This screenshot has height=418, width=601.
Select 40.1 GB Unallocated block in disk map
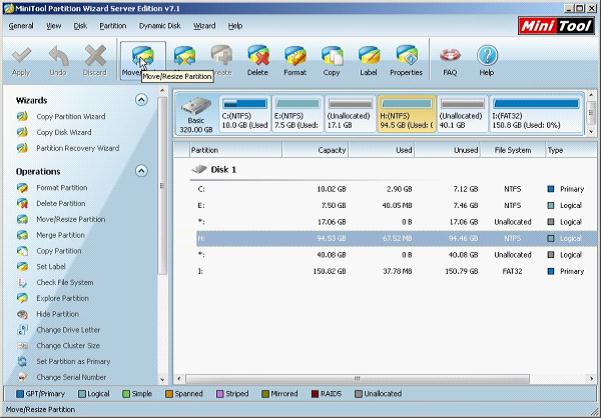click(463, 114)
